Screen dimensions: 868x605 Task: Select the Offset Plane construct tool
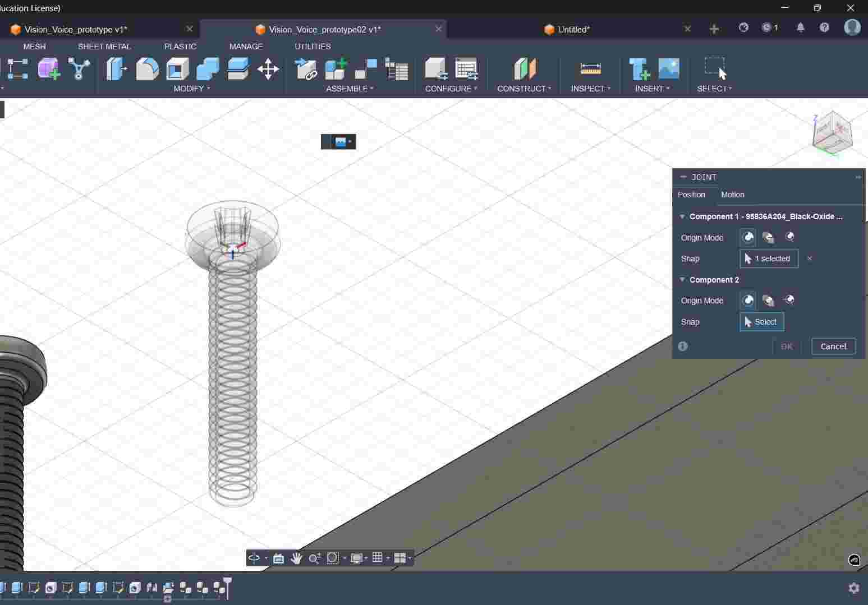tap(525, 69)
